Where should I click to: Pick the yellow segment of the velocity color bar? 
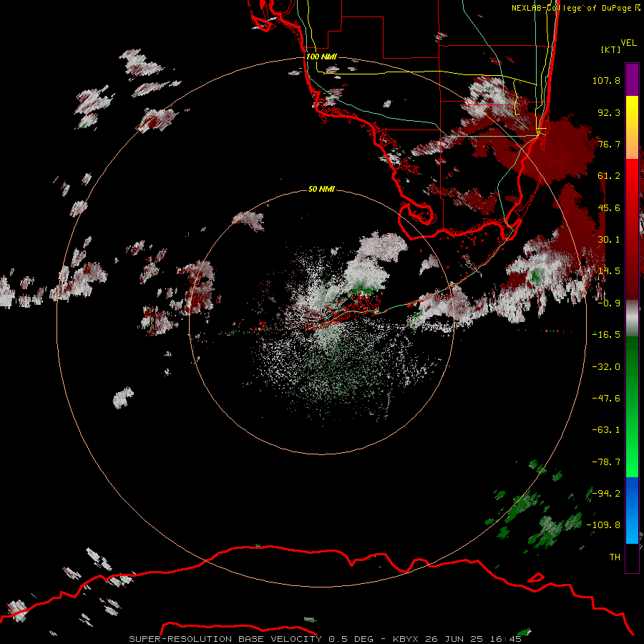coord(632,127)
